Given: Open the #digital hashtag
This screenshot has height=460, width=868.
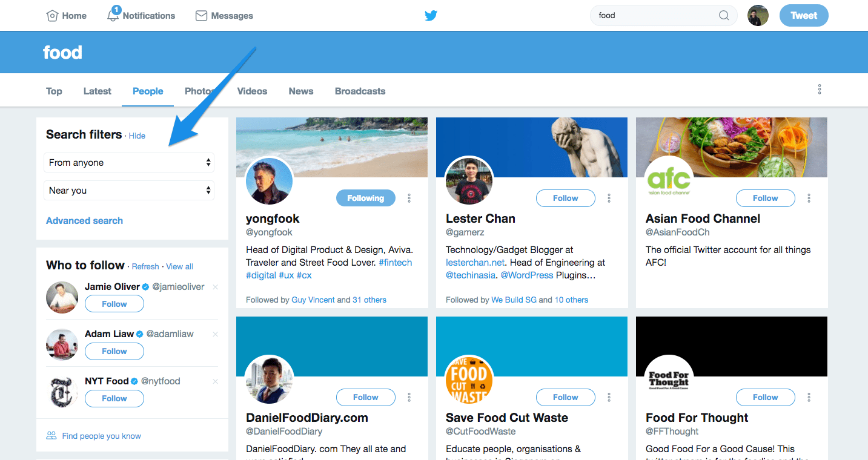Looking at the screenshot, I should click(x=261, y=275).
